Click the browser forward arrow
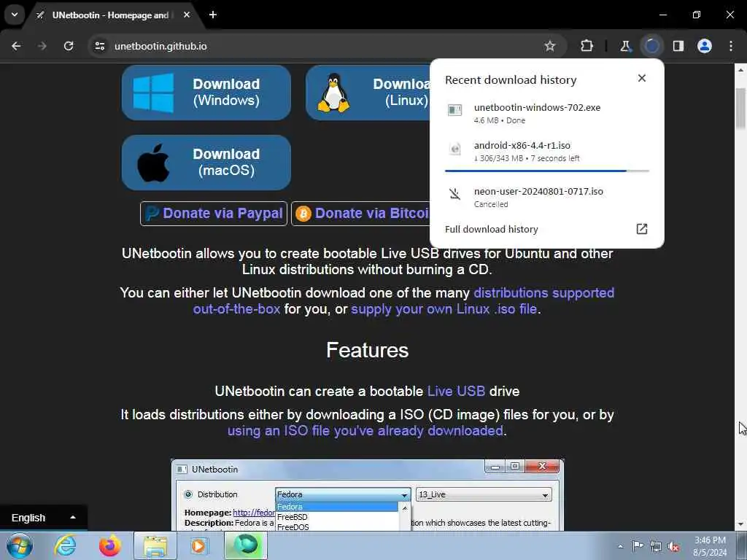Viewport: 747px width, 560px height. 42,46
